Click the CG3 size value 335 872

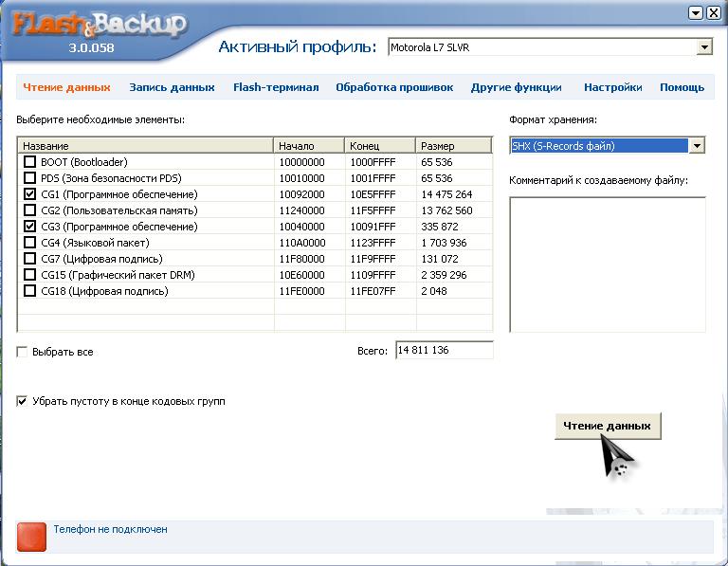(x=440, y=227)
